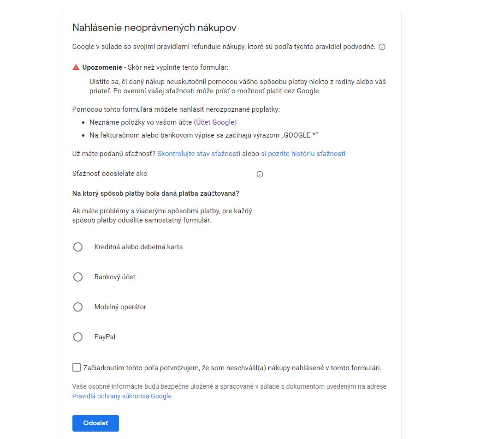
Task: Open the 'Účet Google' link
Action: [215, 122]
